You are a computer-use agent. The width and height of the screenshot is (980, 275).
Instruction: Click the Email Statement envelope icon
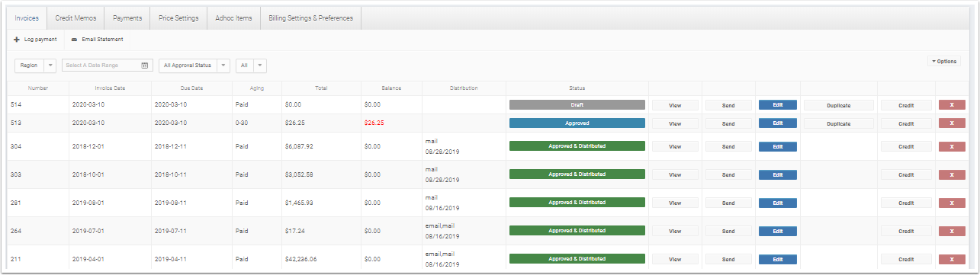click(x=74, y=39)
